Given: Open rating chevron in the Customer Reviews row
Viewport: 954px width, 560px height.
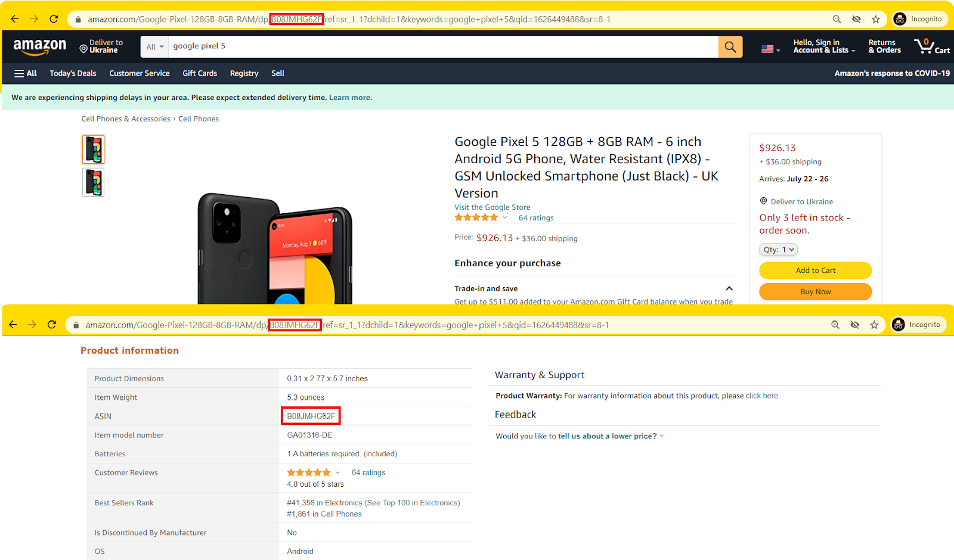Looking at the screenshot, I should pos(337,472).
